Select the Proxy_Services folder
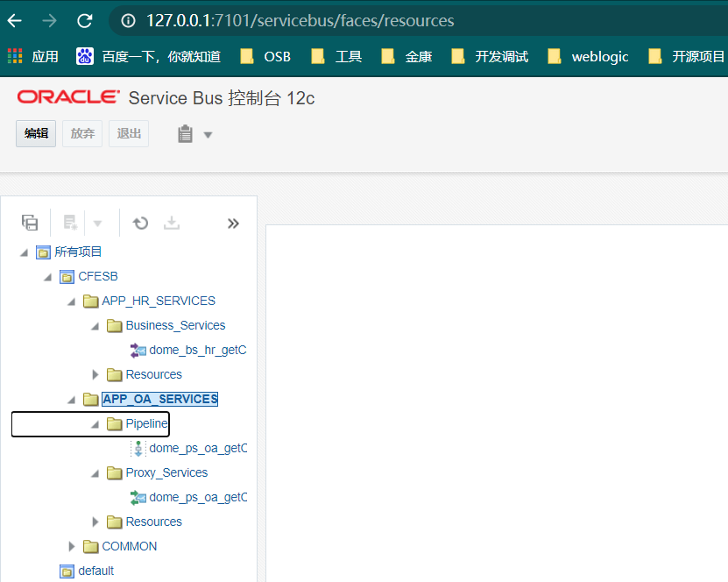 pyautogui.click(x=166, y=472)
